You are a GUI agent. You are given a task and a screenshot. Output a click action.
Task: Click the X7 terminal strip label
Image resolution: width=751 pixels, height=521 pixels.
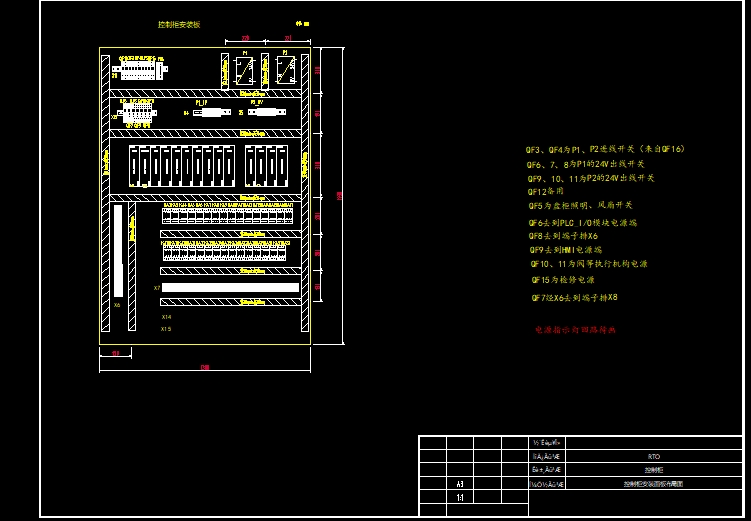[157, 288]
